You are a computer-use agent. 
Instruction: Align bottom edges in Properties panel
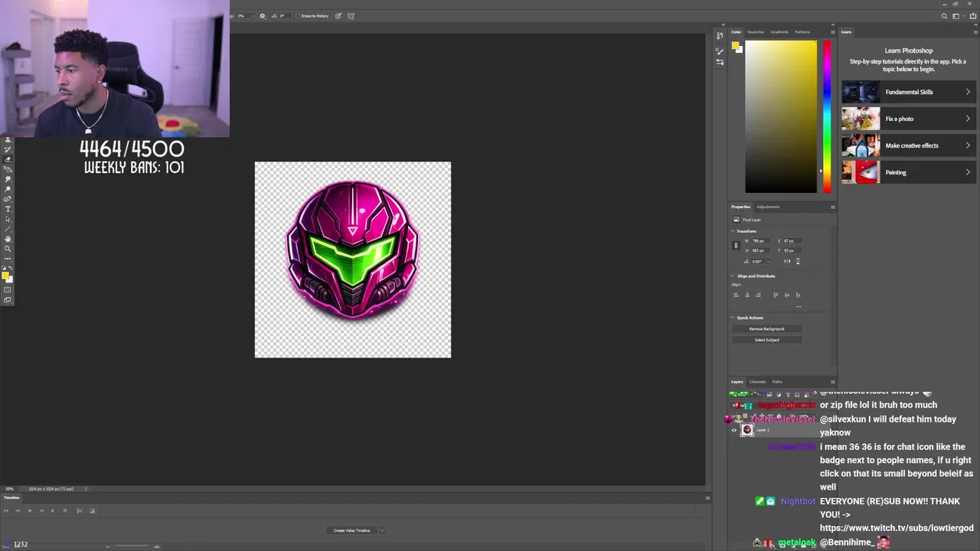(x=798, y=295)
